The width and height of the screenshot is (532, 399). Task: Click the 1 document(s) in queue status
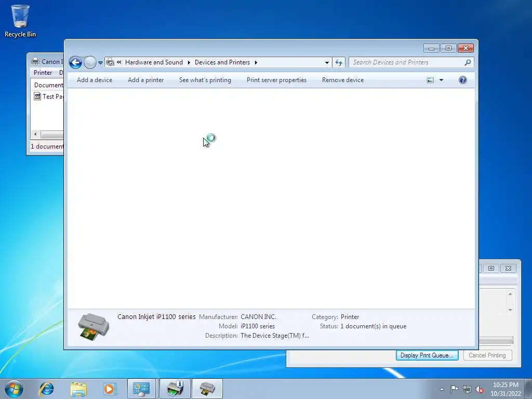pos(373,326)
